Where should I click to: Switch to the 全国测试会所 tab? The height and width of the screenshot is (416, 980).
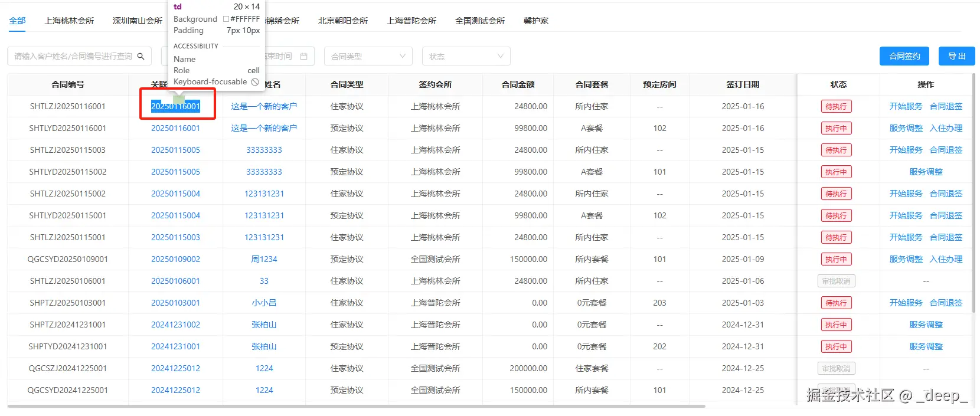(480, 21)
